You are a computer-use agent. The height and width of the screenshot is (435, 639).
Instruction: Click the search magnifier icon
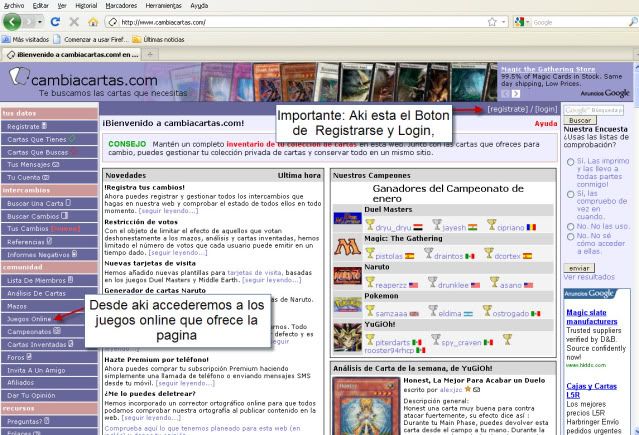[x=634, y=22]
